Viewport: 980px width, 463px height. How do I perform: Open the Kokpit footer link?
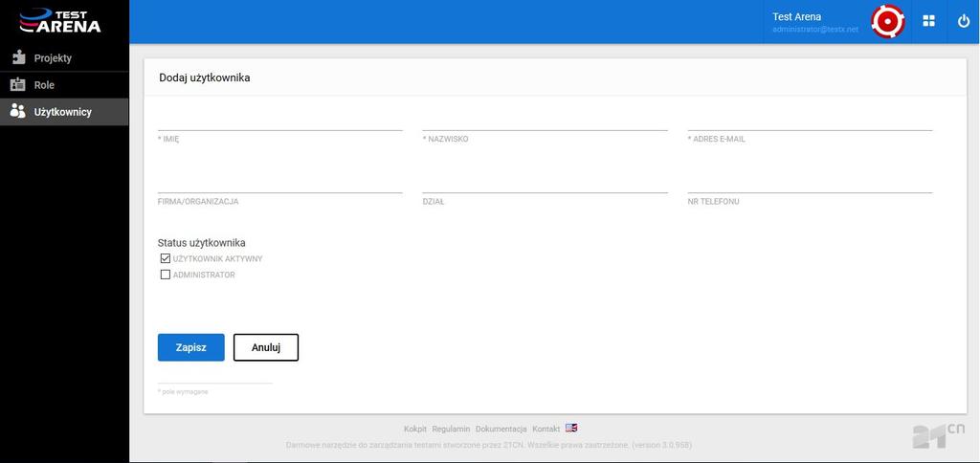tap(415, 429)
